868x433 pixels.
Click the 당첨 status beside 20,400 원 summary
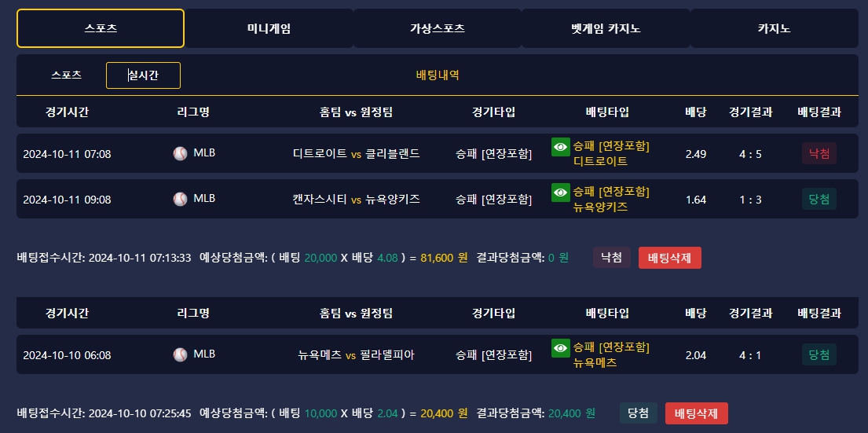(638, 413)
